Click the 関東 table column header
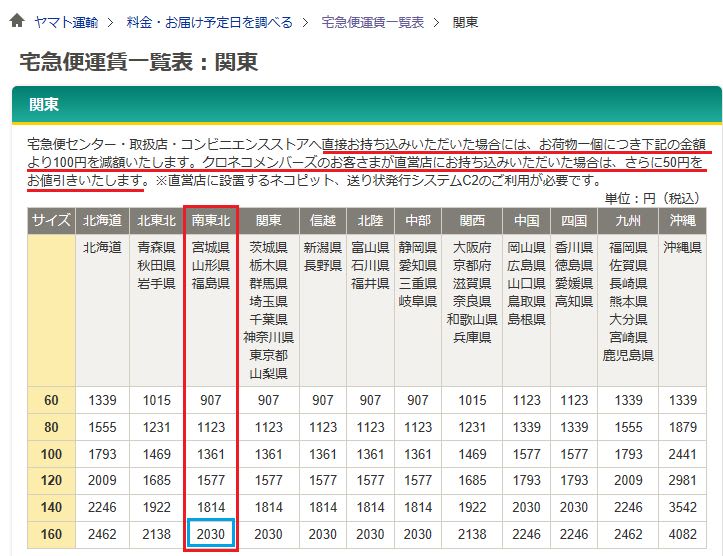 pyautogui.click(x=268, y=220)
